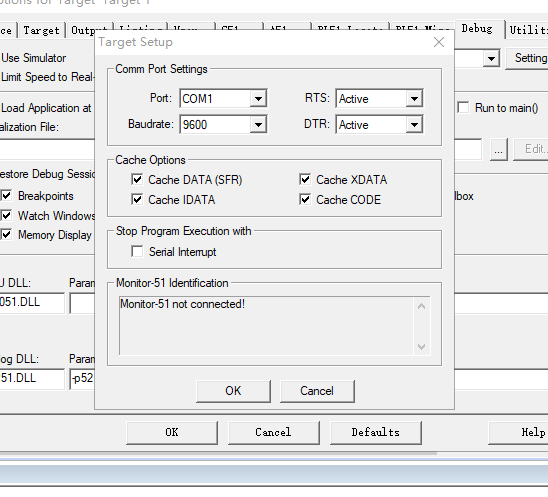Toggle the Breakpoints checkbox
The width and height of the screenshot is (548, 497).
coord(6,196)
